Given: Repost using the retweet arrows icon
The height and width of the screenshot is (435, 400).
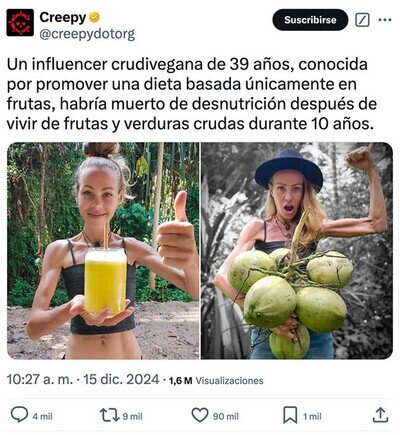Looking at the screenshot, I should 110,416.
